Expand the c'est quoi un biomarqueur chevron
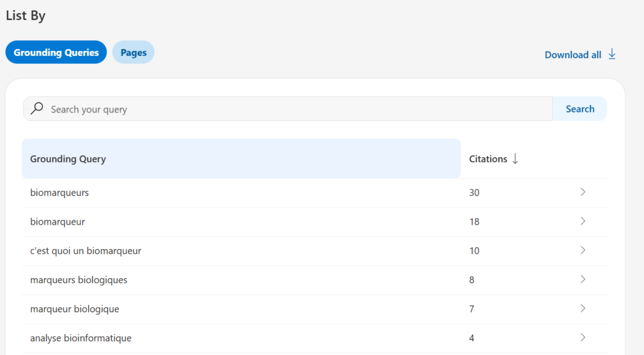644x355 pixels. pos(582,251)
